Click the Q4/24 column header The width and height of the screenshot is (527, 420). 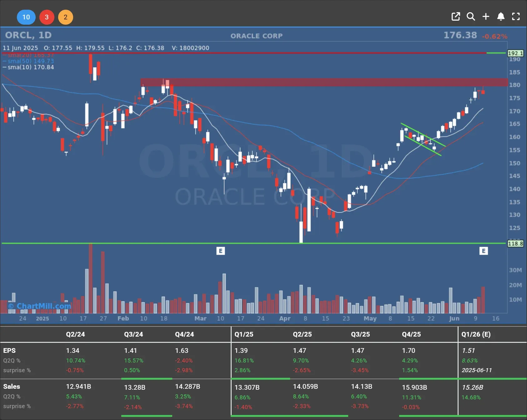click(x=184, y=334)
